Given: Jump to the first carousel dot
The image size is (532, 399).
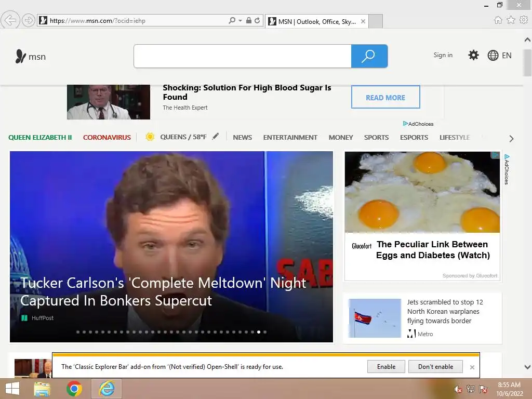Looking at the screenshot, I should (78, 332).
